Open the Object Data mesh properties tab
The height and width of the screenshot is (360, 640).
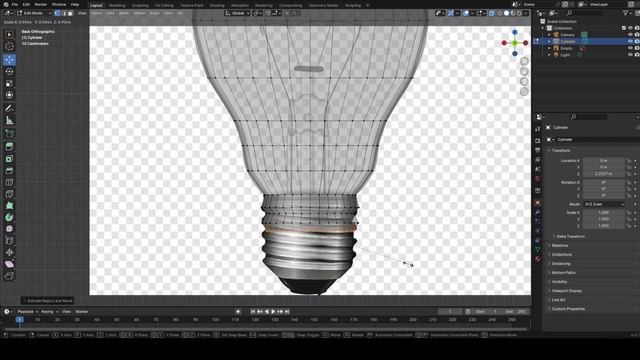tap(538, 249)
